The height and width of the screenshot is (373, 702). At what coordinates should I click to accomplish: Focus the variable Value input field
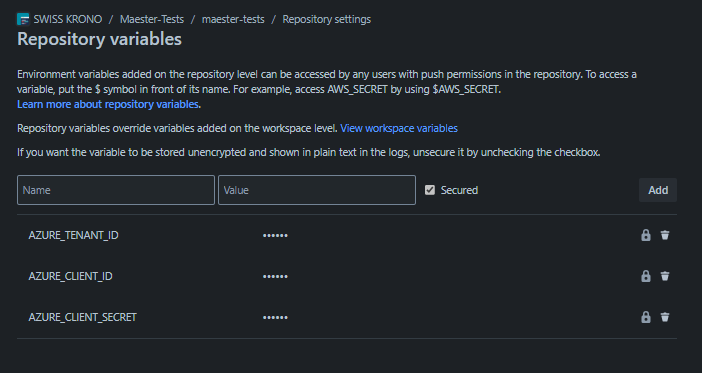pyautogui.click(x=317, y=190)
